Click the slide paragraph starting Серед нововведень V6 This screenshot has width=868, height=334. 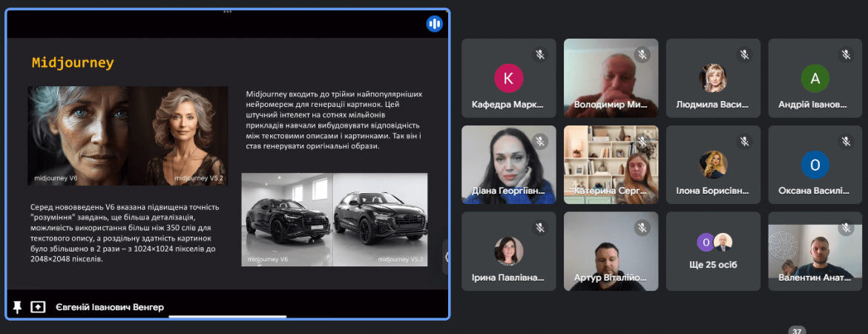[125, 233]
